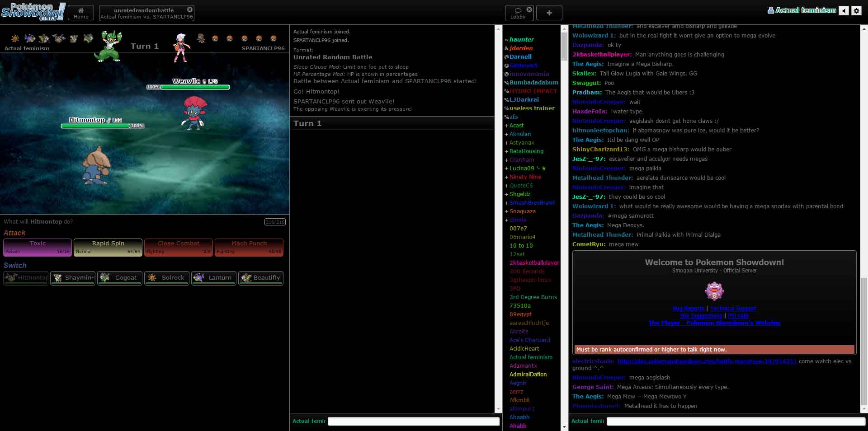Click the 216/216 HP indicator
This screenshot has width=868, height=431.
[275, 222]
